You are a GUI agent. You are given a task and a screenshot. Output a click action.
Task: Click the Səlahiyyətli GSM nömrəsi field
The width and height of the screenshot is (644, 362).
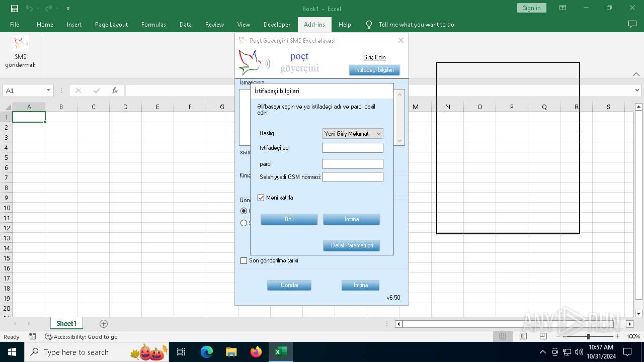pos(353,177)
